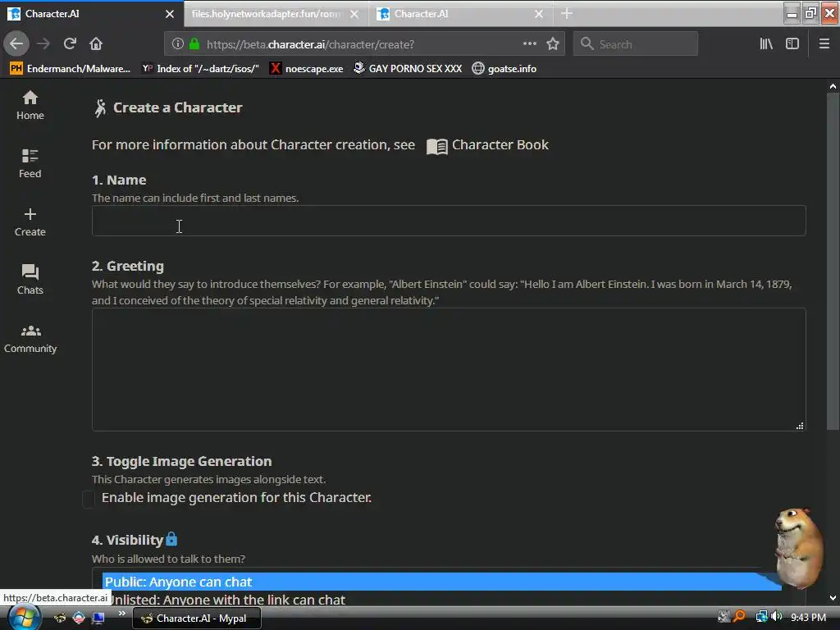
Task: Go to Home in the sidebar
Action: point(30,105)
